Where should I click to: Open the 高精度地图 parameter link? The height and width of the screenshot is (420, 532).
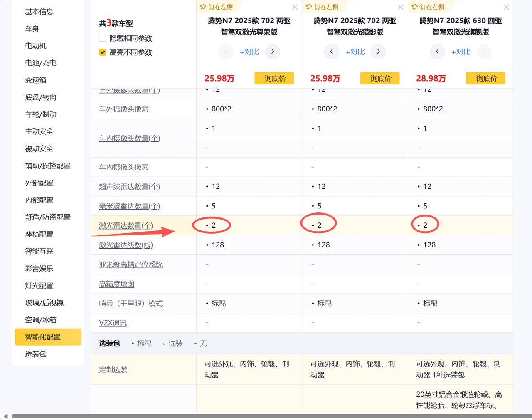tap(116, 284)
